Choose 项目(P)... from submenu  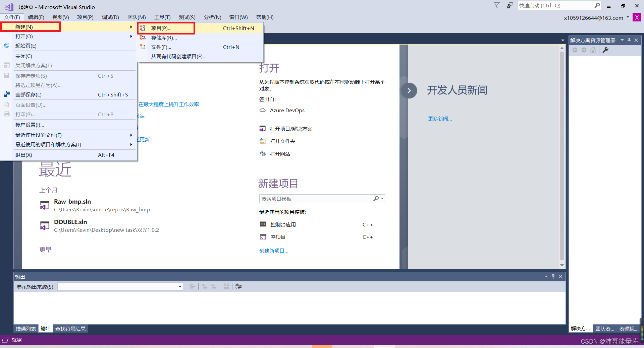[200, 28]
